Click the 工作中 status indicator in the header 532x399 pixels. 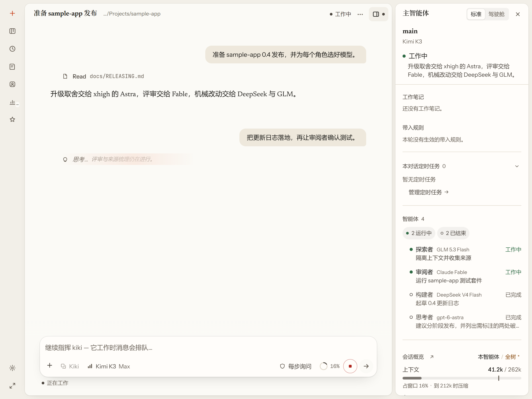pyautogui.click(x=340, y=14)
